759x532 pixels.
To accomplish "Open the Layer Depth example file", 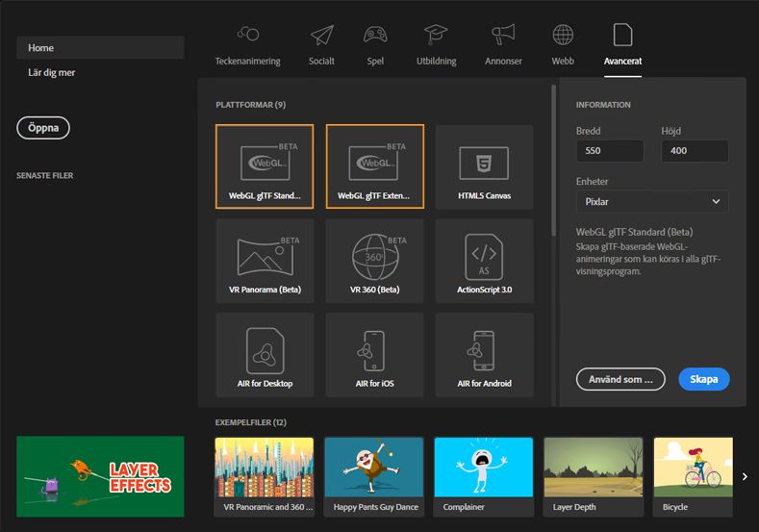I will coord(594,477).
